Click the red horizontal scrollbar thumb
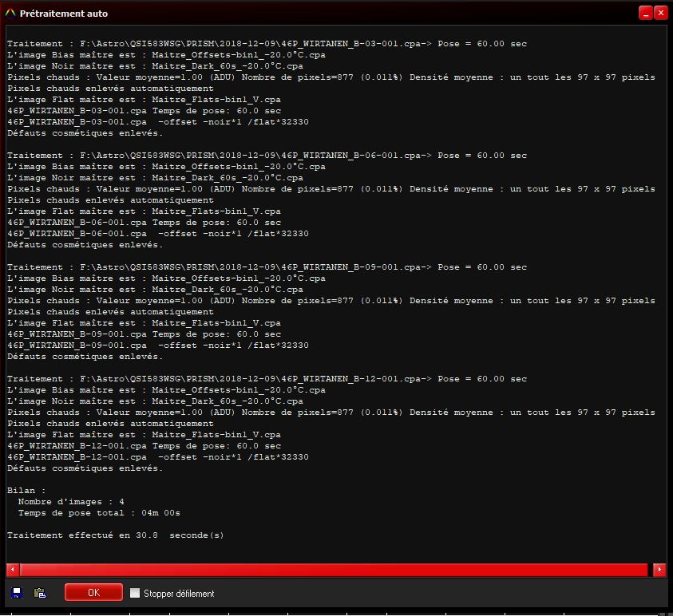 point(333,570)
